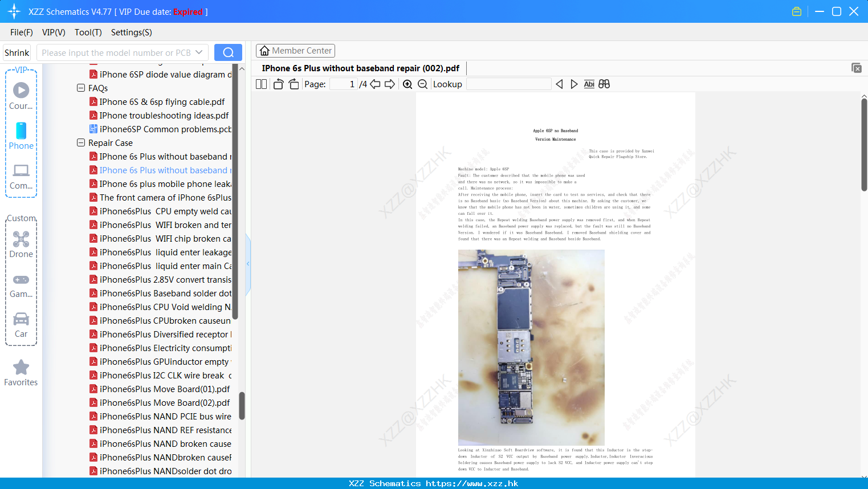The image size is (868, 489).
Task: Open the Tool(T) menu
Action: tap(88, 32)
